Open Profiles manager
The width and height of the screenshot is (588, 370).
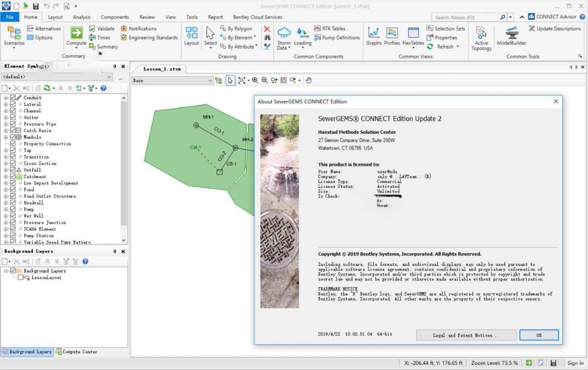tap(392, 36)
